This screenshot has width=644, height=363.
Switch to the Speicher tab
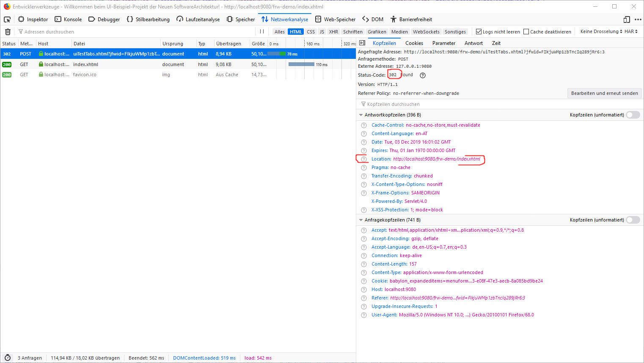coord(241,19)
